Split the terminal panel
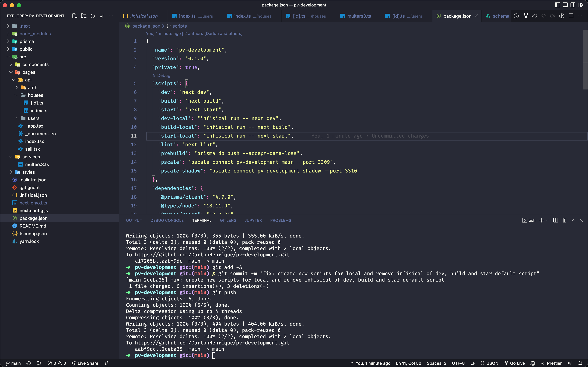The width and height of the screenshot is (588, 367). [555, 220]
